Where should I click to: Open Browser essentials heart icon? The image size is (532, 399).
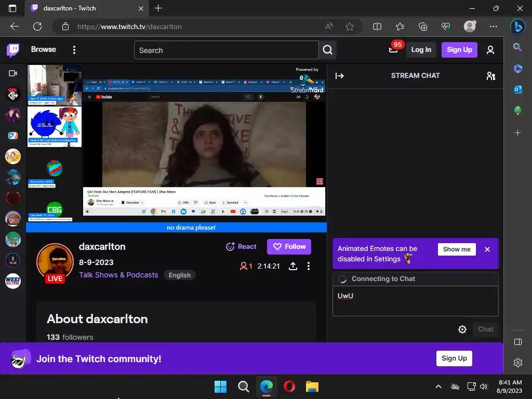click(445, 26)
